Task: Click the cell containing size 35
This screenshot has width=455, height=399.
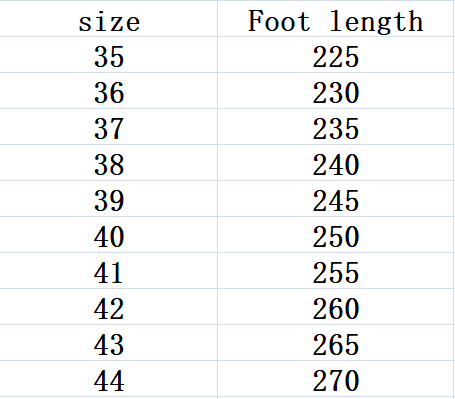Action: [x=109, y=55]
